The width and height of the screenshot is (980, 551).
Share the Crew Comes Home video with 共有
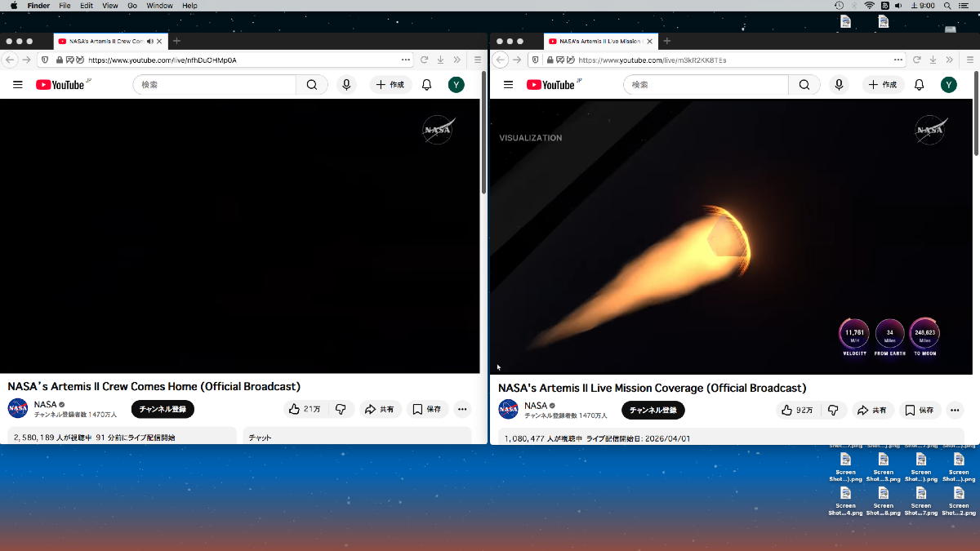[x=380, y=409]
